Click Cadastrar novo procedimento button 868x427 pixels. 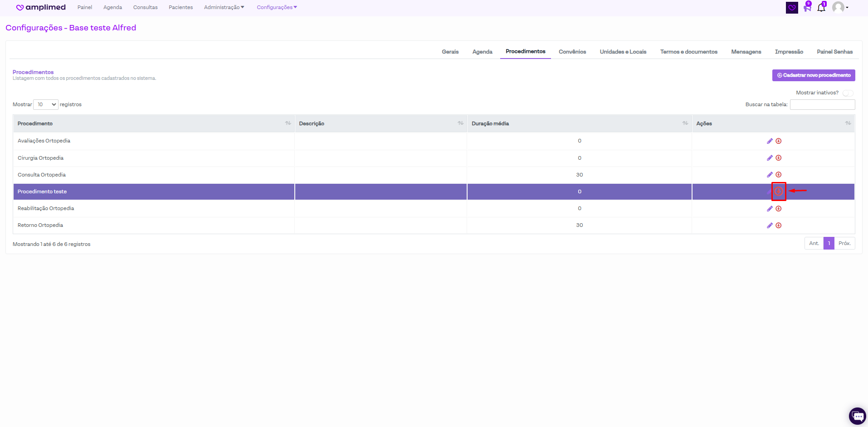click(x=814, y=75)
